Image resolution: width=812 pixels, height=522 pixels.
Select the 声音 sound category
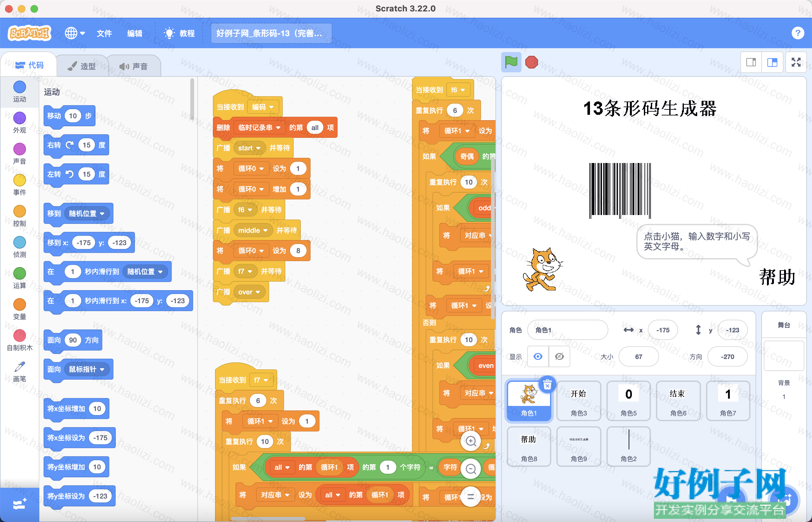(x=19, y=154)
